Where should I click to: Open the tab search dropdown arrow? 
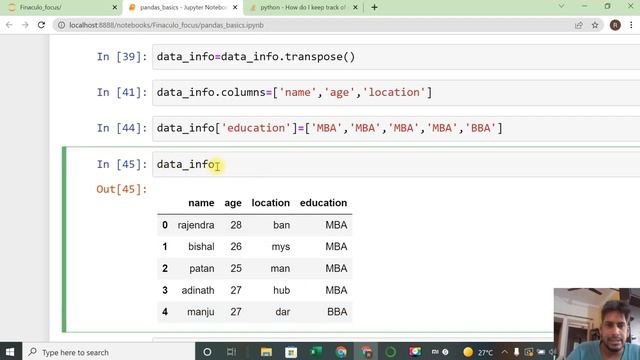pyautogui.click(x=561, y=6)
